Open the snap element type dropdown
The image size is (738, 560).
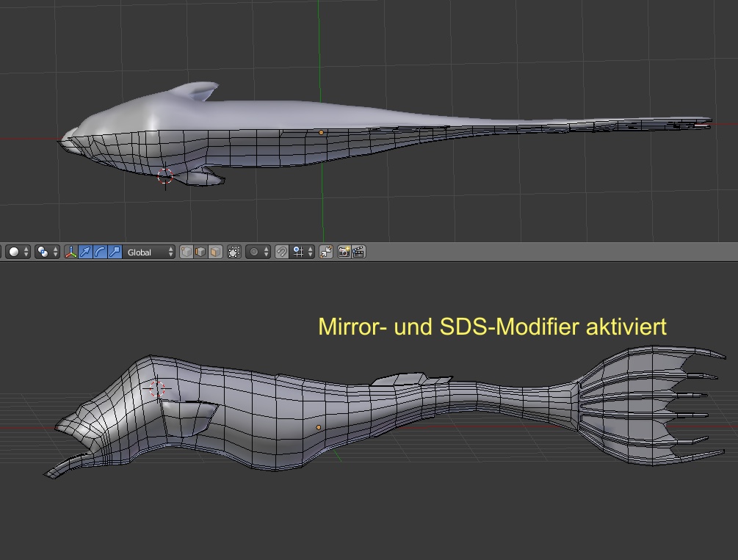point(302,252)
